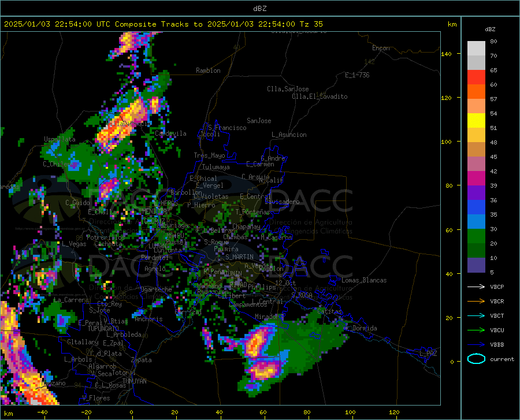Click the Tulumaya label on map
The height and width of the screenshot is (420, 520).
click(216, 167)
